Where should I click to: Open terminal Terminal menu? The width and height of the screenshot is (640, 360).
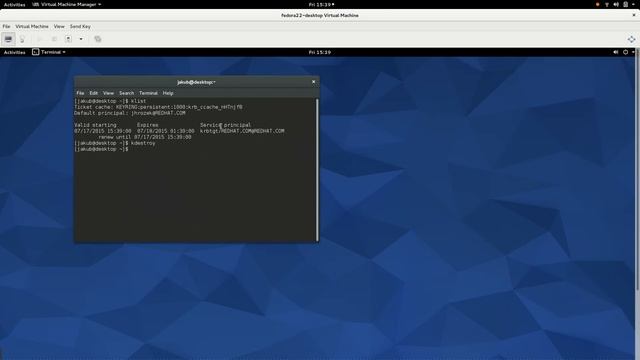[148, 93]
